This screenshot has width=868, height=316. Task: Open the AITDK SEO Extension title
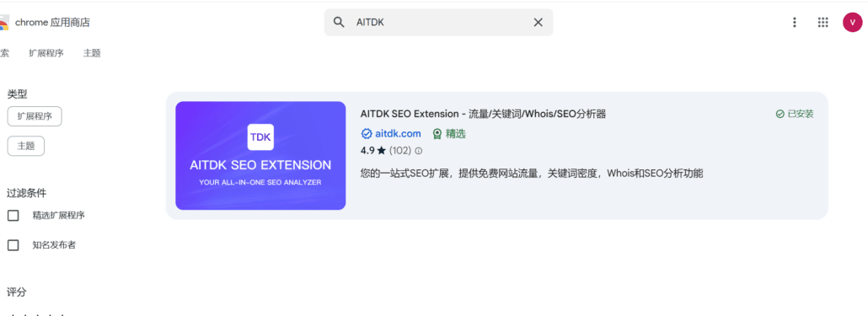[x=483, y=114]
